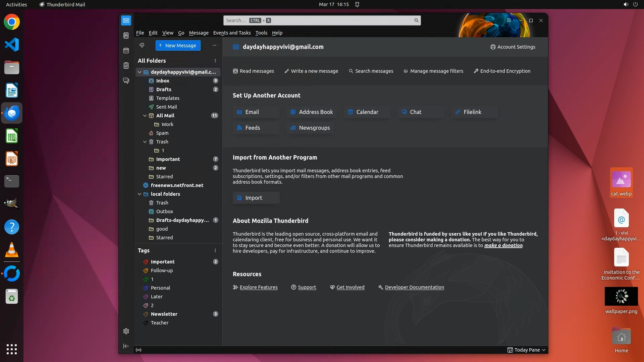Open All Folders pane options menu

215,61
